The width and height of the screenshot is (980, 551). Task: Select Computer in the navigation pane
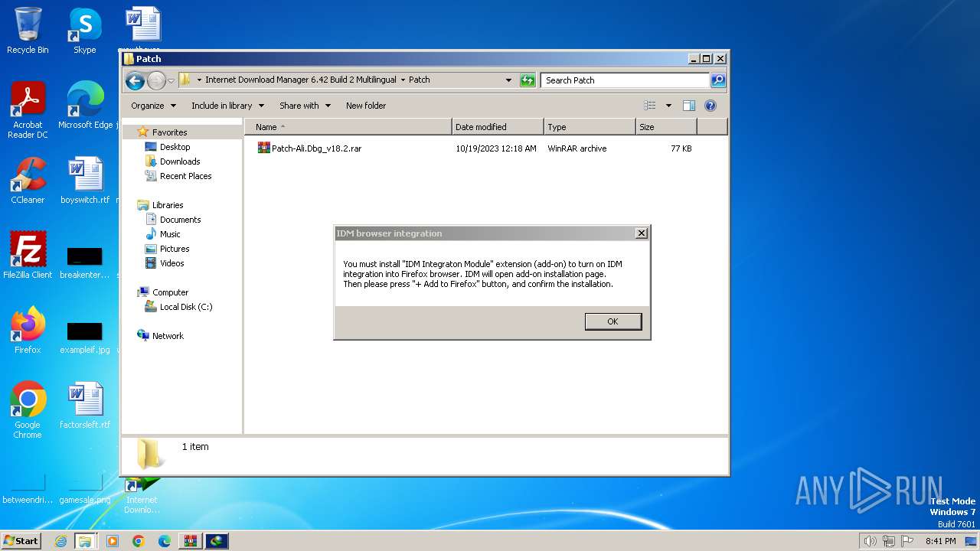pos(170,292)
